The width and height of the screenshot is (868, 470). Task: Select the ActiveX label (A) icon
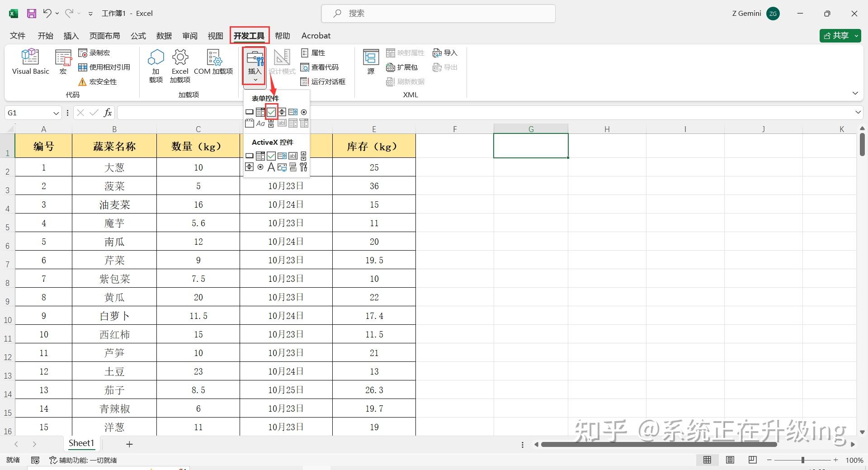click(271, 167)
